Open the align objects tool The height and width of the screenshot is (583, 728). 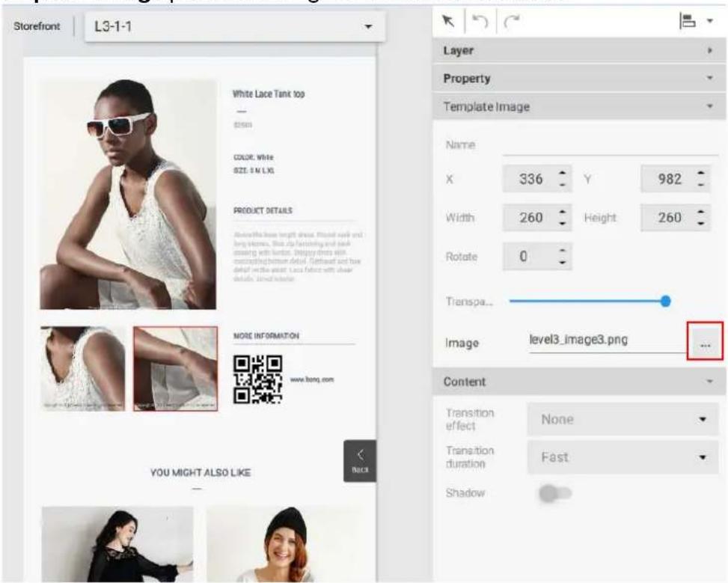point(687,21)
